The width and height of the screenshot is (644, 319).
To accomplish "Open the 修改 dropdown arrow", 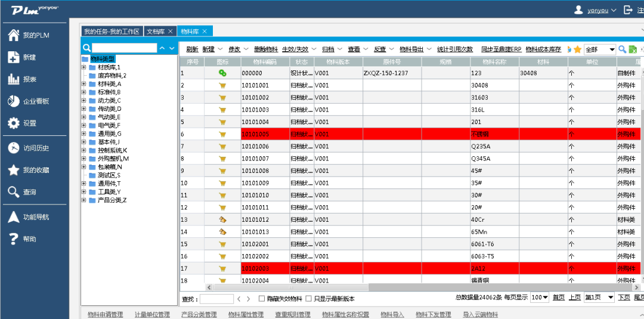I will 246,49.
